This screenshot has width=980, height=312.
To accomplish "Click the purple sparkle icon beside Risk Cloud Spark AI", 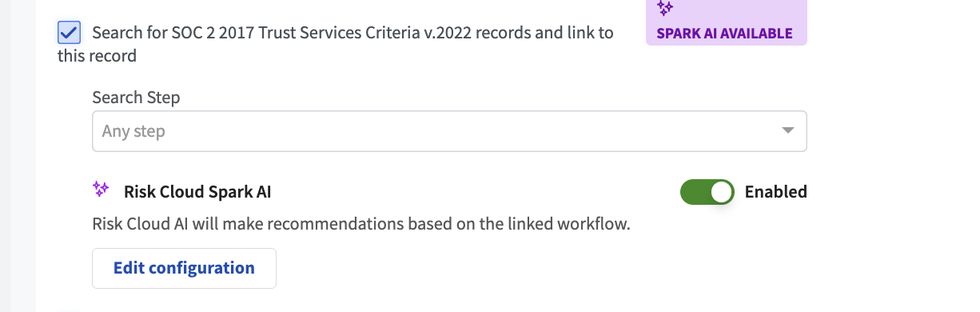I will tap(101, 190).
